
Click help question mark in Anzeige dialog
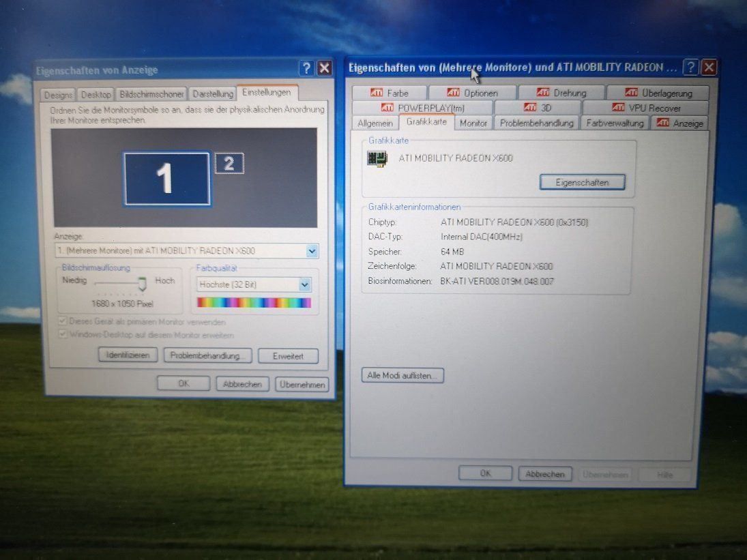306,68
